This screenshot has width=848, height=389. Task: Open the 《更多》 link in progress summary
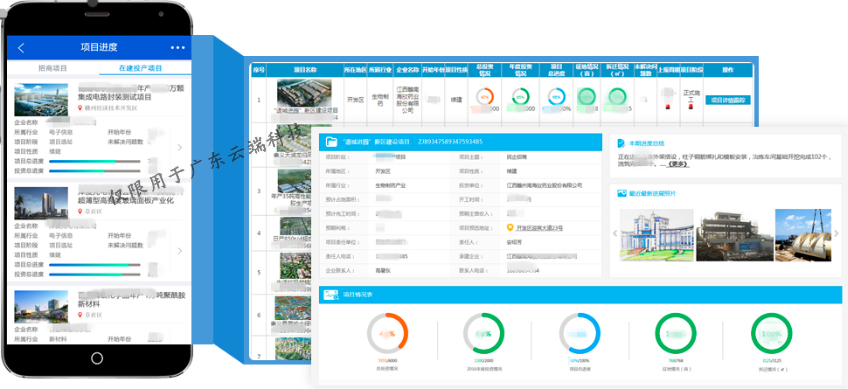coord(678,164)
